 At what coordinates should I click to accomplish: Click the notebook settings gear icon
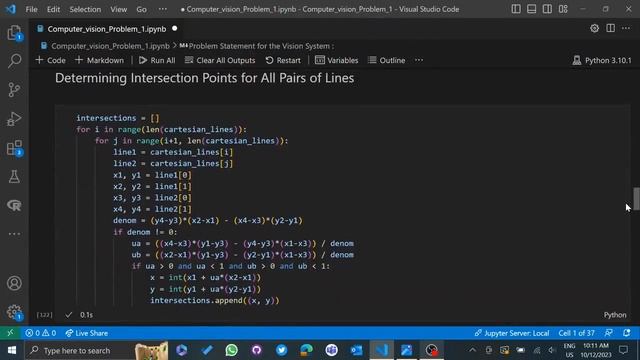[x=594, y=28]
